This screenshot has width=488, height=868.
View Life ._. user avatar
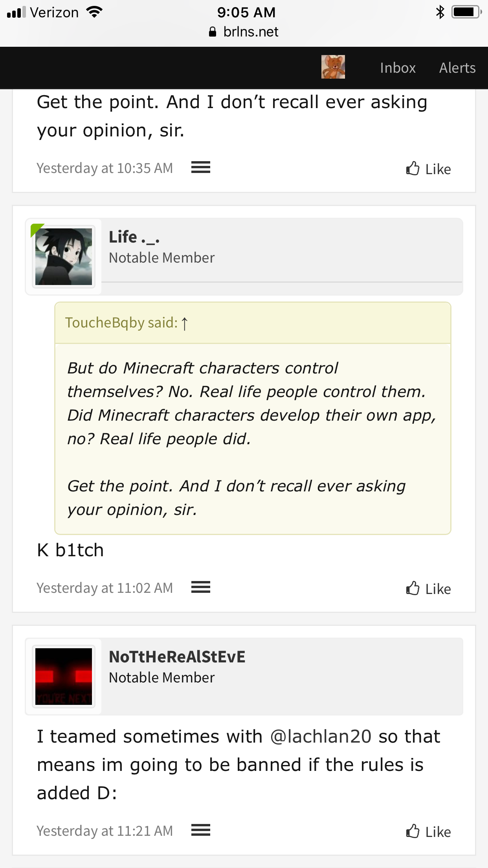click(x=64, y=257)
